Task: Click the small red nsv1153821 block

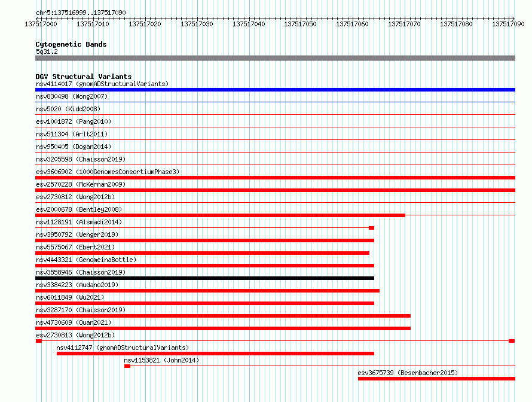Action: [x=127, y=366]
